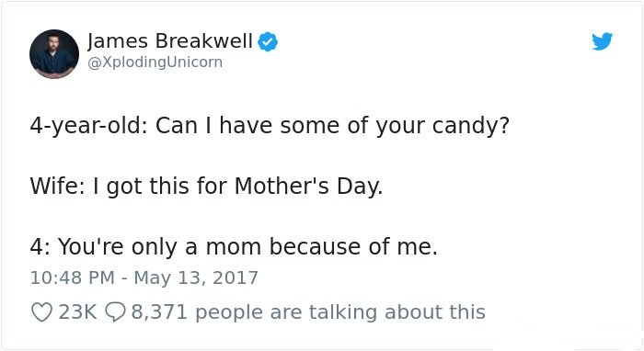644x351 pixels.
Task: Click the Twitter bird logo
Action: pos(602,41)
